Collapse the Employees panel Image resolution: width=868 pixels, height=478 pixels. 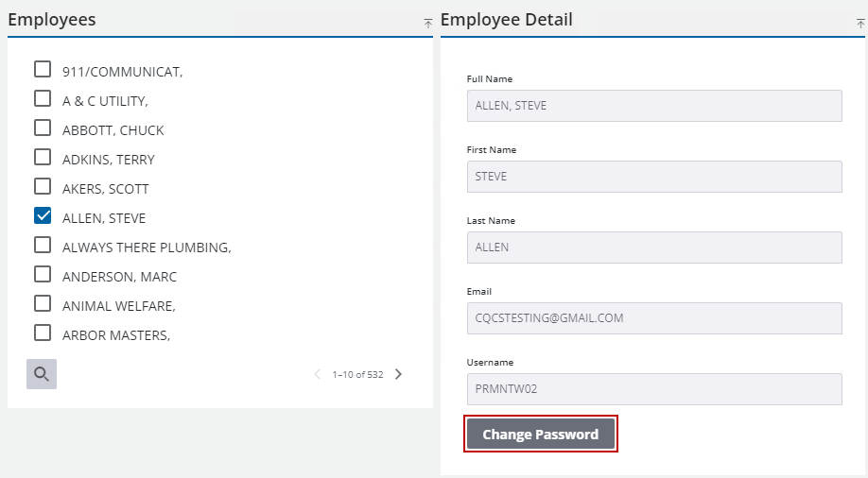point(427,23)
